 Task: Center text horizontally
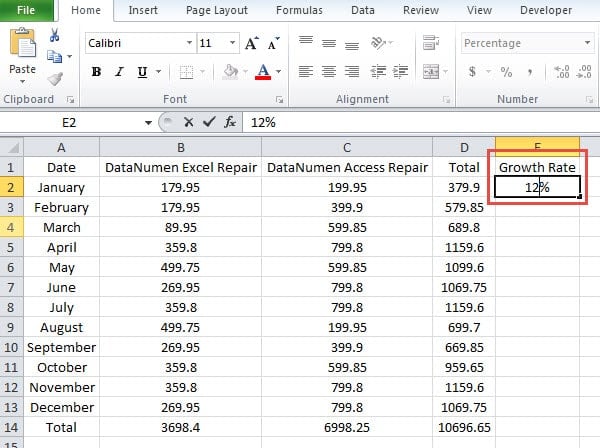click(329, 72)
